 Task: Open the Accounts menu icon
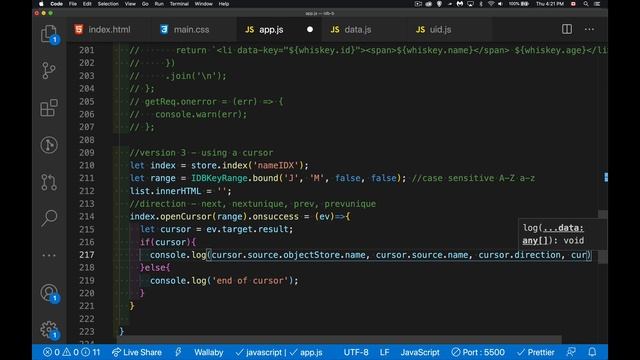(x=49, y=293)
